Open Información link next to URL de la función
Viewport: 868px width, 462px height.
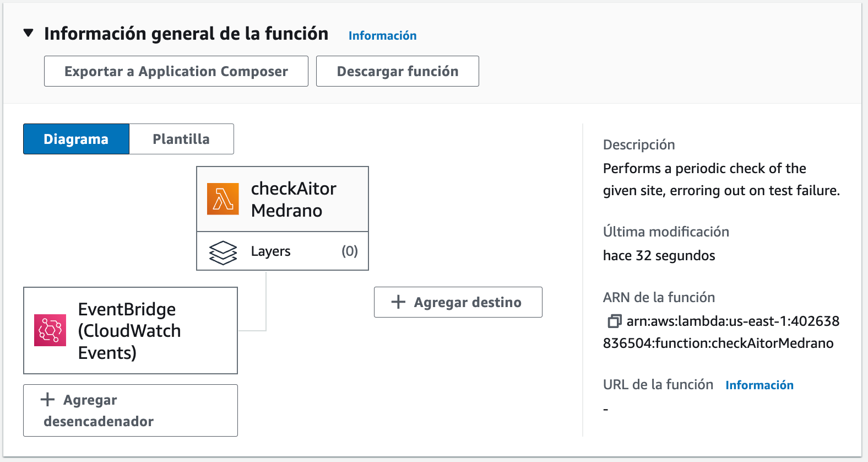pyautogui.click(x=759, y=385)
